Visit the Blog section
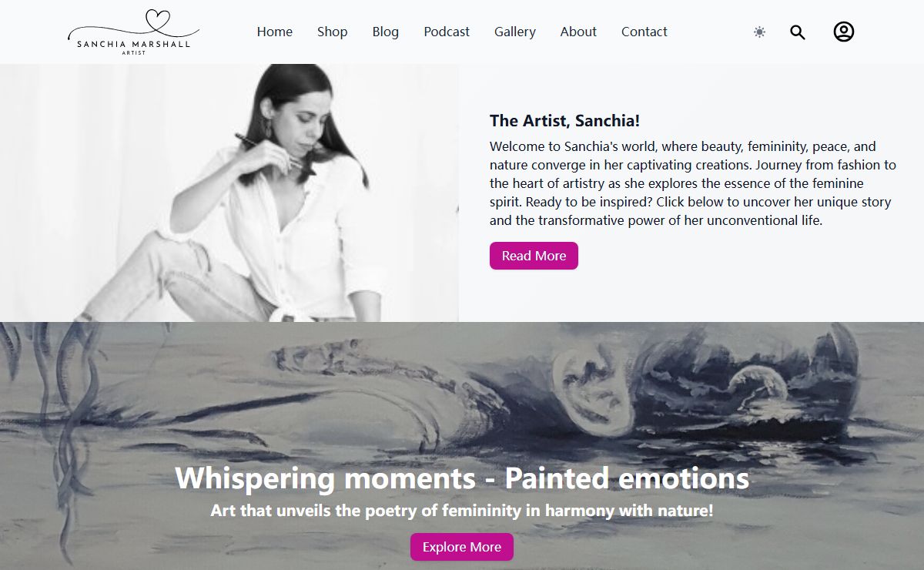 (x=386, y=32)
